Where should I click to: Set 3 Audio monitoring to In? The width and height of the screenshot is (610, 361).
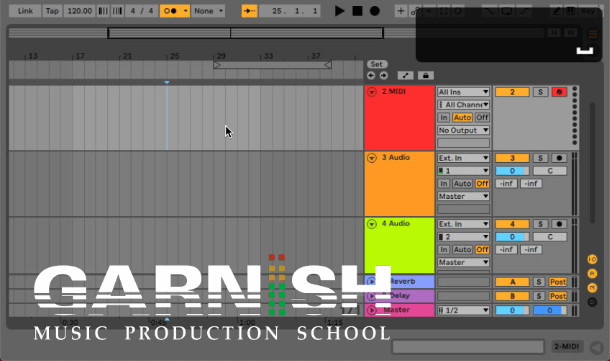(x=443, y=184)
